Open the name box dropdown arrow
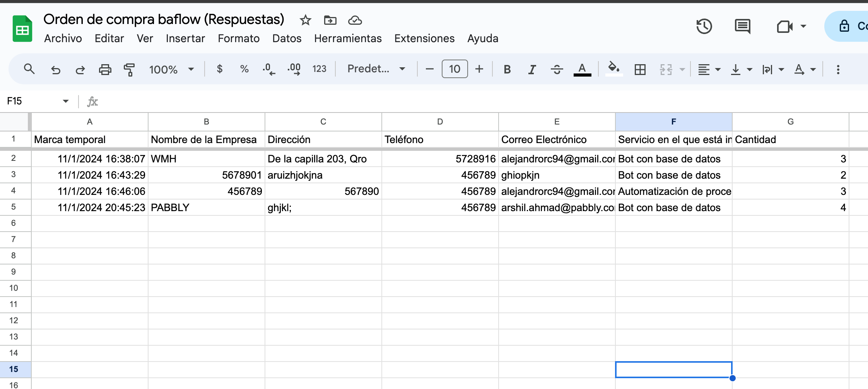Viewport: 868px width, 389px height. (x=65, y=101)
